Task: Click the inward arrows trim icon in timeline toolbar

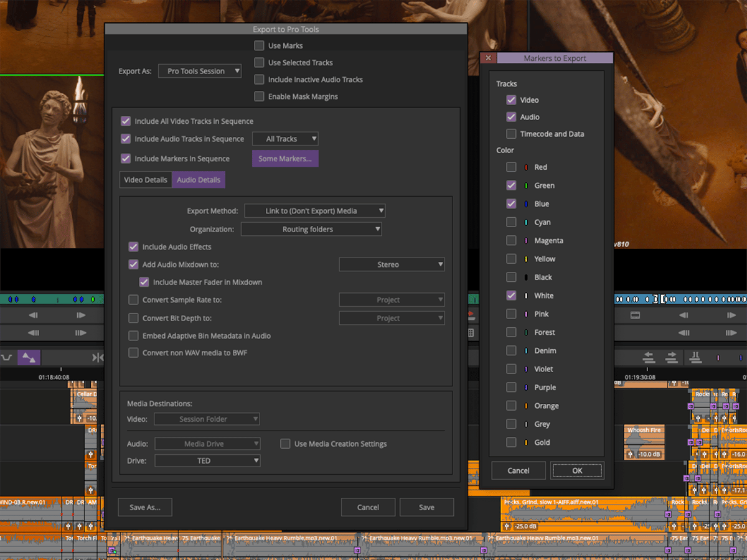Action: (x=98, y=357)
